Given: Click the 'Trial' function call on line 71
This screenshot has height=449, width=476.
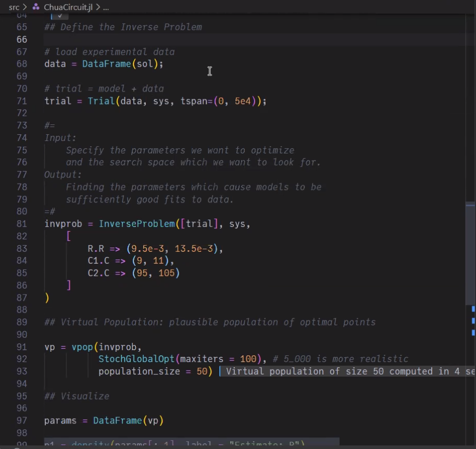Looking at the screenshot, I should (101, 101).
